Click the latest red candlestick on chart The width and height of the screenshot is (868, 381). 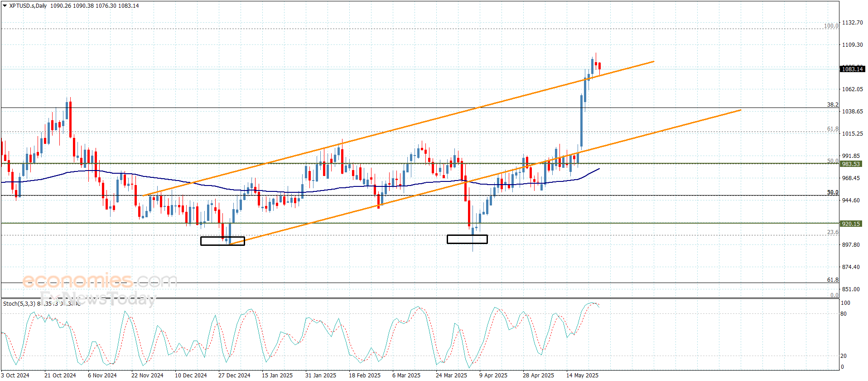(599, 67)
